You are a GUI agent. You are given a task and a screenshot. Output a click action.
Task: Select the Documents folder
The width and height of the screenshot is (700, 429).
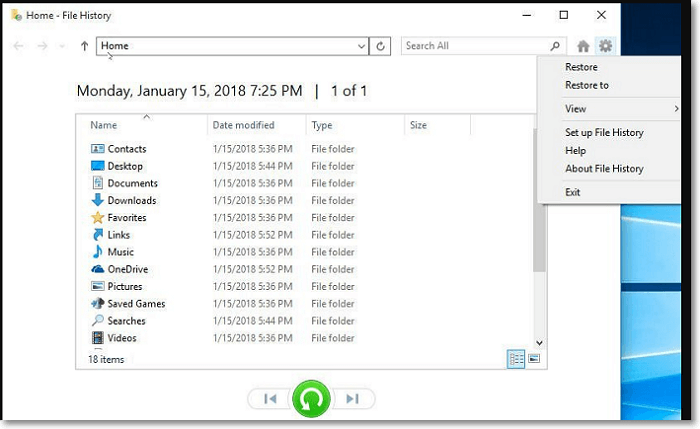pyautogui.click(x=132, y=183)
